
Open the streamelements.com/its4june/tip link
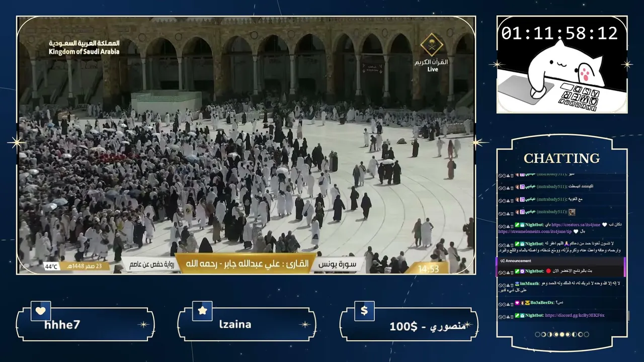(535, 231)
